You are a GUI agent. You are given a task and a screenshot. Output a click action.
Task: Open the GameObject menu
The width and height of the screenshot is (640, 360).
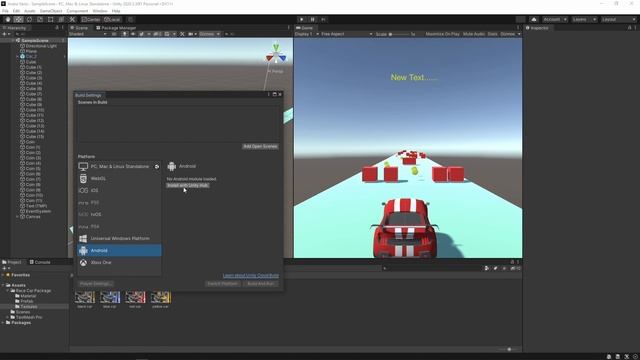(51, 11)
